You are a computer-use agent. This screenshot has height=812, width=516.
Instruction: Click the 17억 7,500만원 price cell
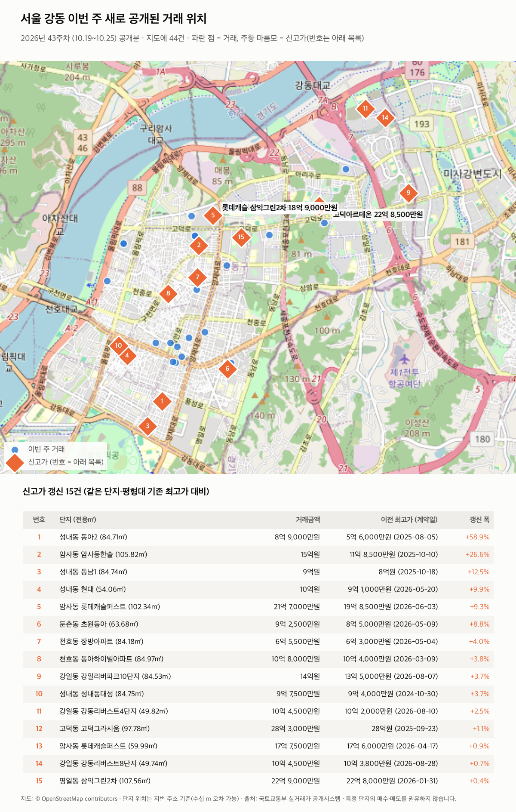[298, 746]
